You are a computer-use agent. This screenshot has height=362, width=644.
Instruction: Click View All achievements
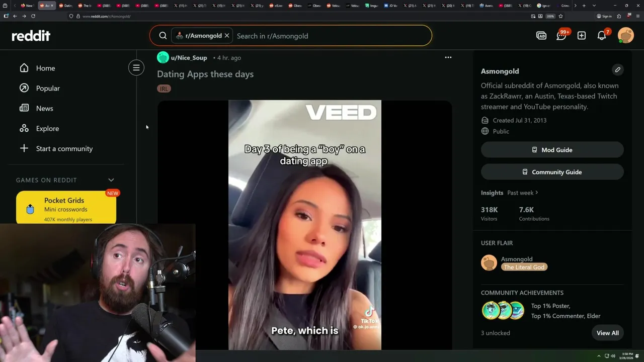point(608,333)
